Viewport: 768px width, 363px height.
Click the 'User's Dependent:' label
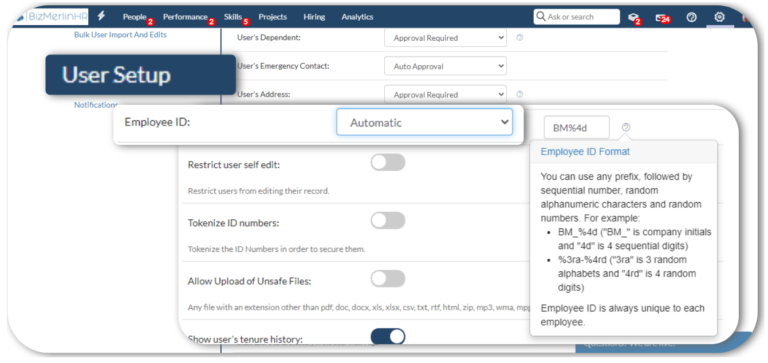268,38
